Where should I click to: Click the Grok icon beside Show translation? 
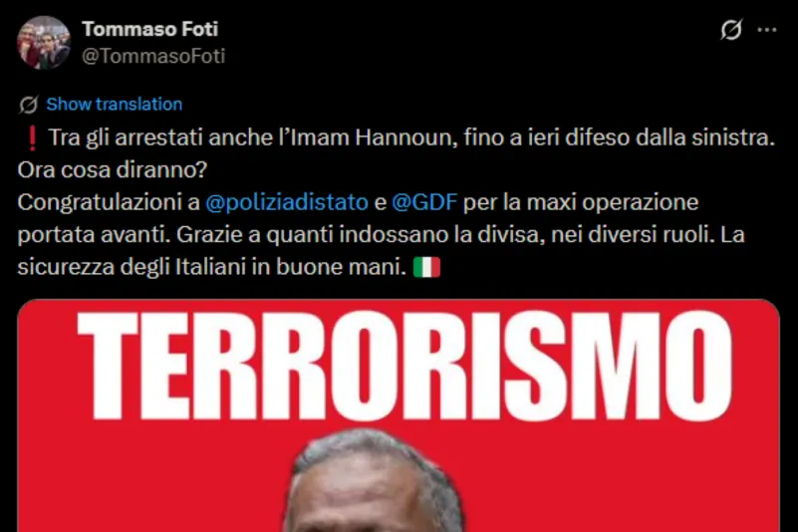pyautogui.click(x=29, y=105)
